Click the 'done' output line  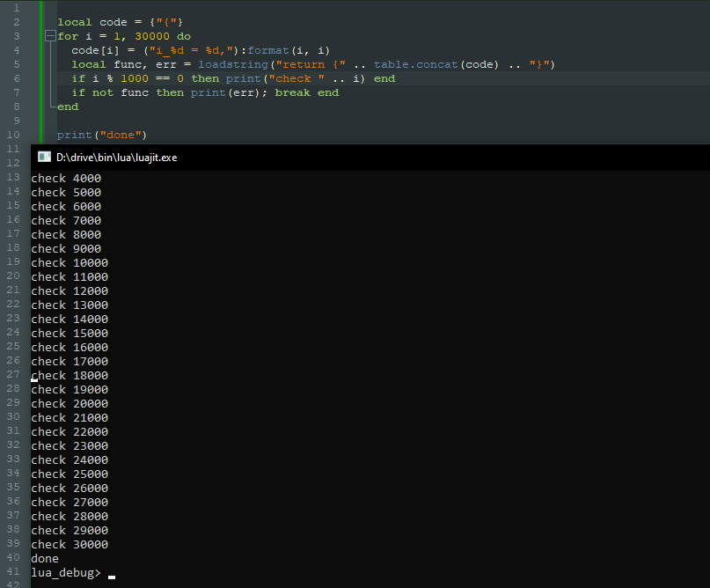(45, 559)
